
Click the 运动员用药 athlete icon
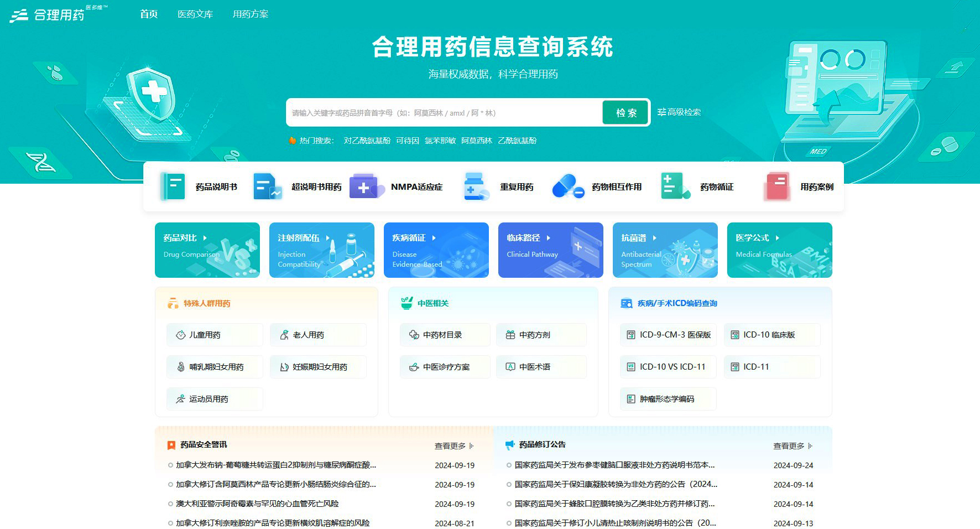180,399
